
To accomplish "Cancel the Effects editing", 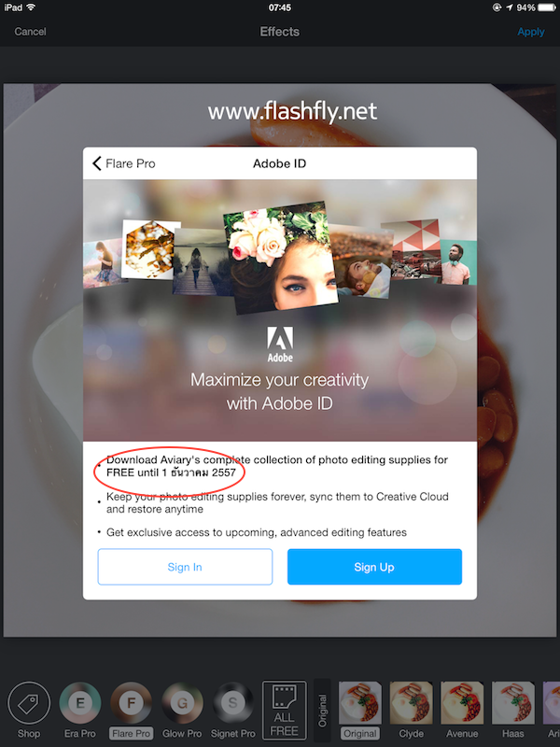I will coord(30,32).
